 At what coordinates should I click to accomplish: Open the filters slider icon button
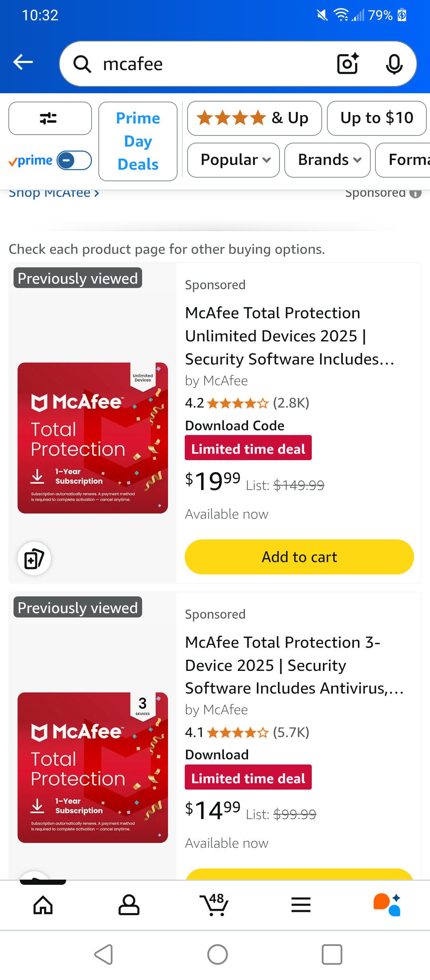[50, 118]
